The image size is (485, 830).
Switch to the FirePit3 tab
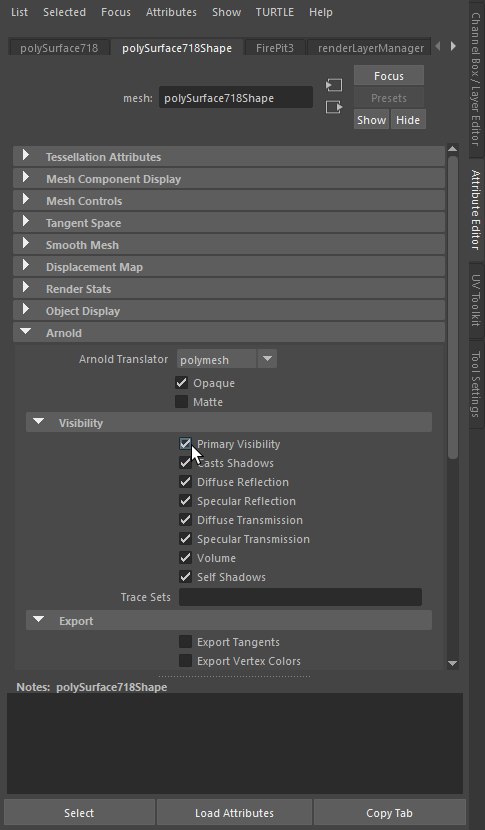point(275,48)
